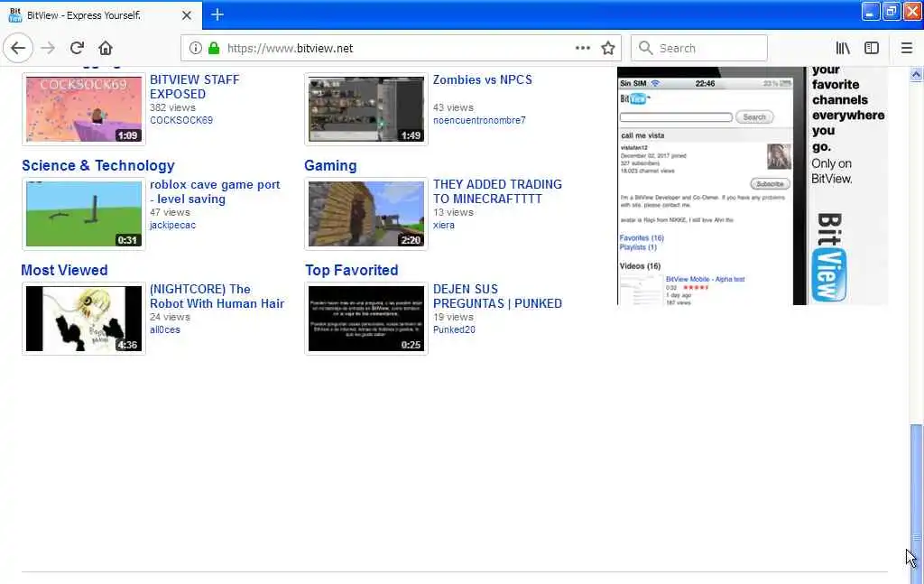
Task: Click the browser Back arrow button
Action: click(x=18, y=48)
